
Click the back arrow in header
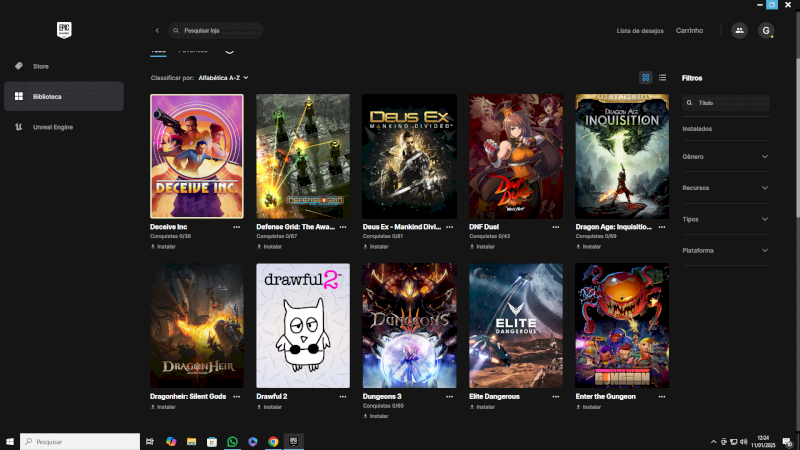coord(157,31)
